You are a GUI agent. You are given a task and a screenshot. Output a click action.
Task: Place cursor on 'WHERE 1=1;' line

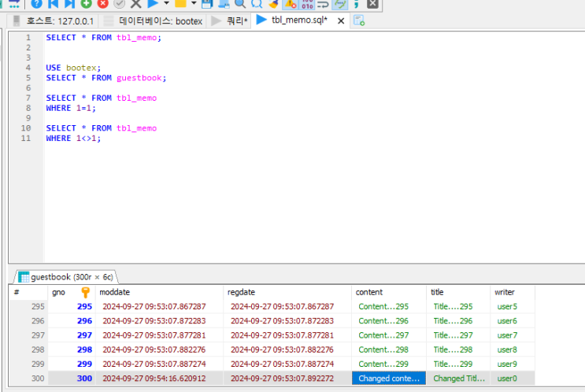pyautogui.click(x=71, y=108)
